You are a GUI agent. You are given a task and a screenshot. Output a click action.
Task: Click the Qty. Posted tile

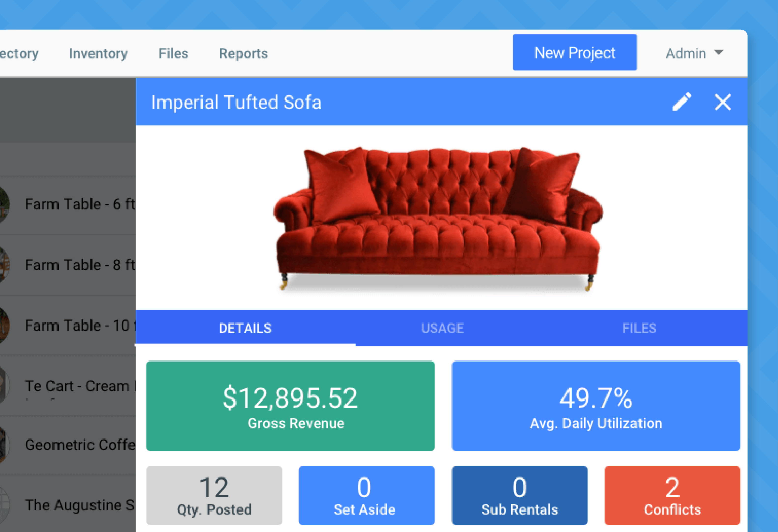(214, 495)
